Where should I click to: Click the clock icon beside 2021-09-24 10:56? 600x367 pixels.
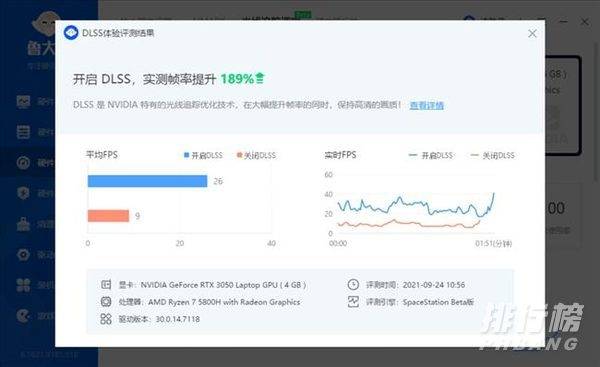[353, 284]
